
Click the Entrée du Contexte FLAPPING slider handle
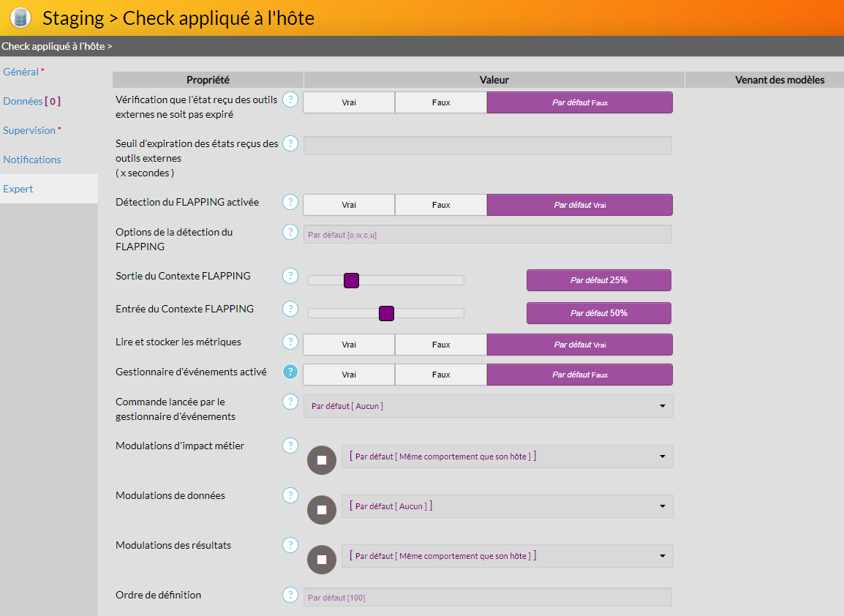(386, 313)
